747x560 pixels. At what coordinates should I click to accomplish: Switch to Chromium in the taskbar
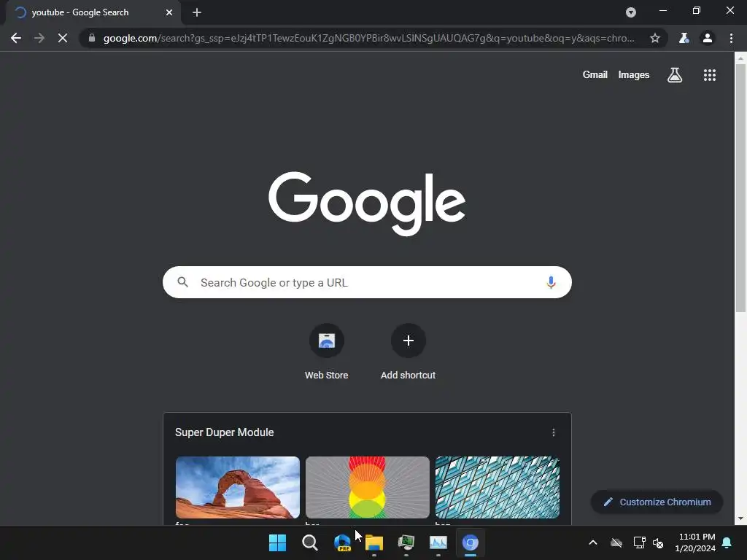(x=471, y=542)
